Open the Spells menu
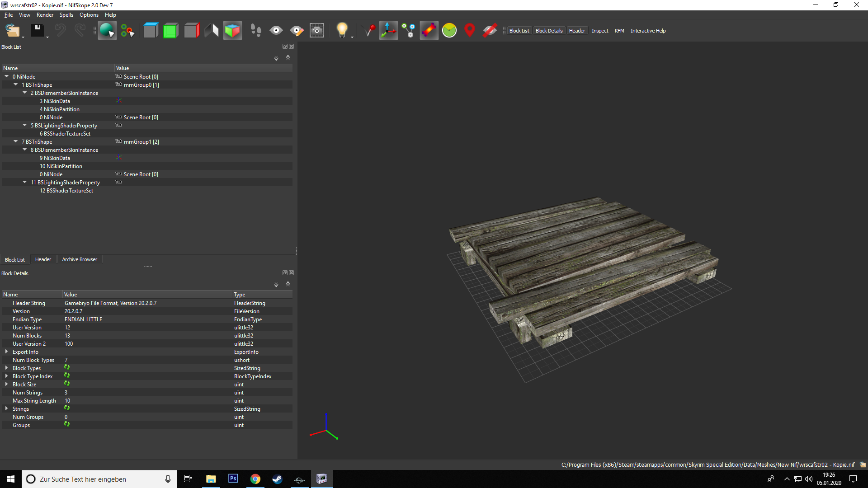The image size is (868, 488). (66, 15)
